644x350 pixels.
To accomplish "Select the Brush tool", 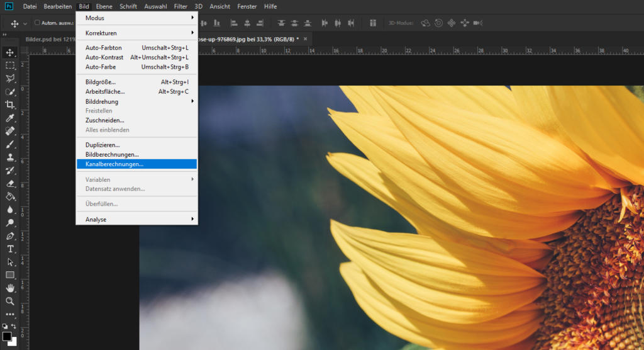I will click(10, 144).
